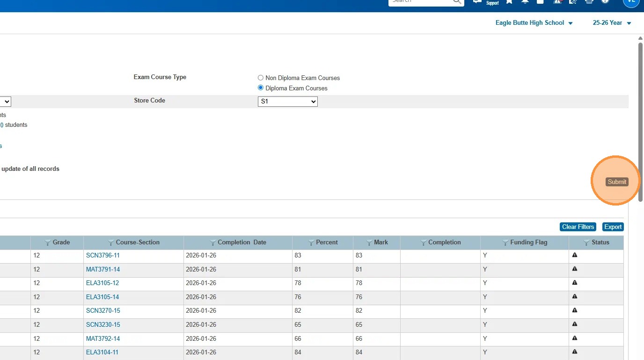The height and width of the screenshot is (360, 644).
Task: Click the Clear Filters button
Action: [x=578, y=227]
